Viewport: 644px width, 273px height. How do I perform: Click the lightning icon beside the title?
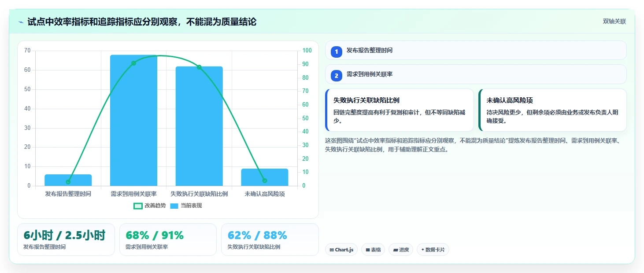point(21,22)
